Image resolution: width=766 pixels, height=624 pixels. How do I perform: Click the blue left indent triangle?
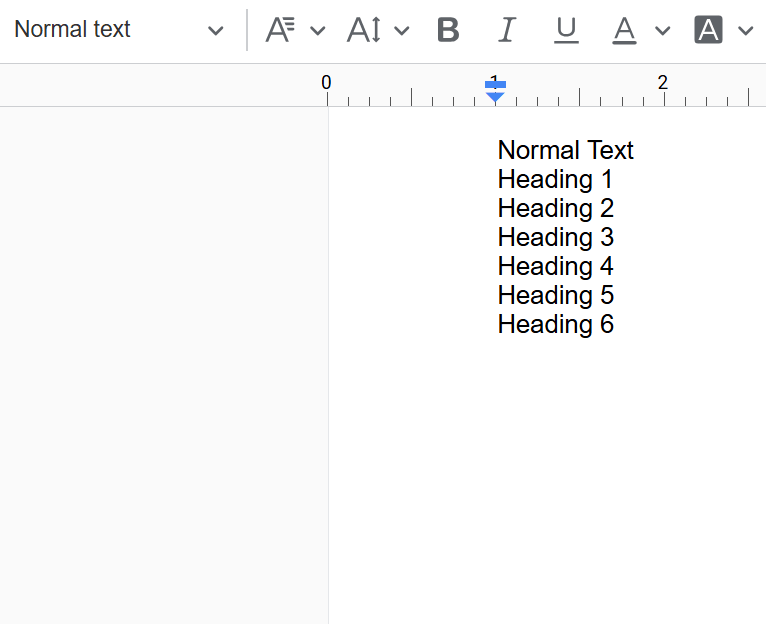coord(495,97)
